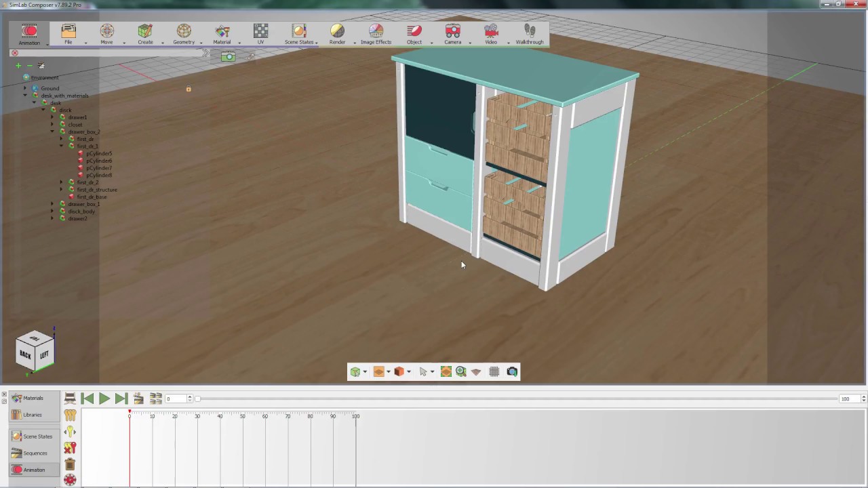Expand the Ground node
Image resolution: width=868 pixels, height=488 pixels.
[26, 88]
